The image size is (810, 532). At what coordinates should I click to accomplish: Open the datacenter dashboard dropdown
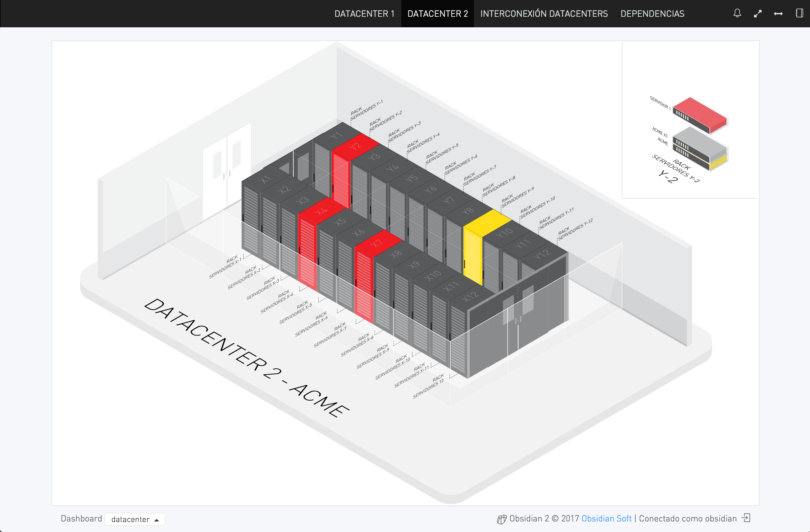(x=135, y=519)
